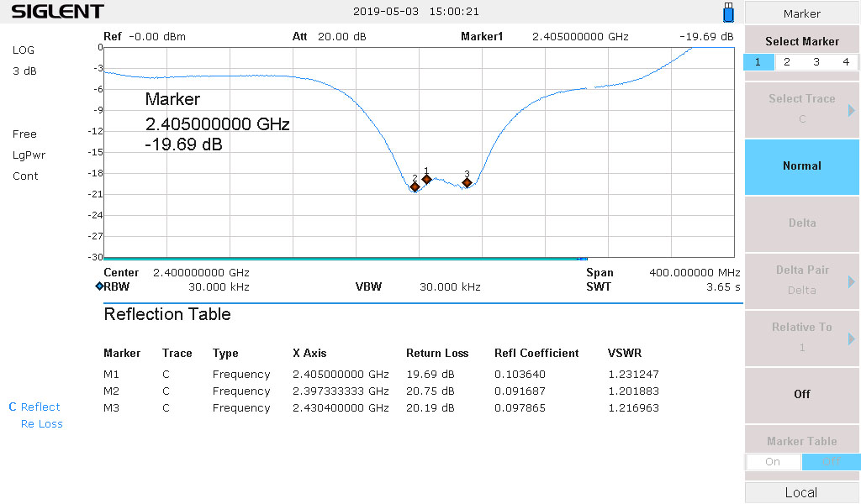Click the Center frequency value field

(201, 272)
